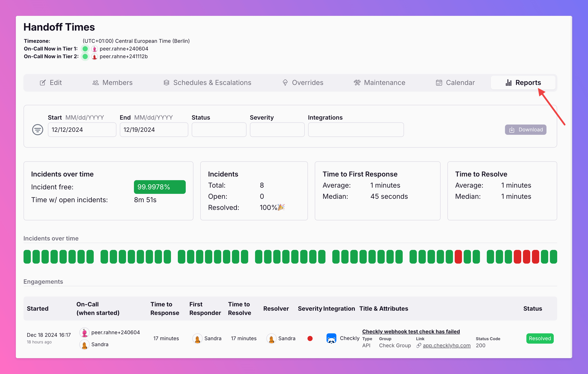Click the Checkly raccoon integration icon

tap(331, 338)
